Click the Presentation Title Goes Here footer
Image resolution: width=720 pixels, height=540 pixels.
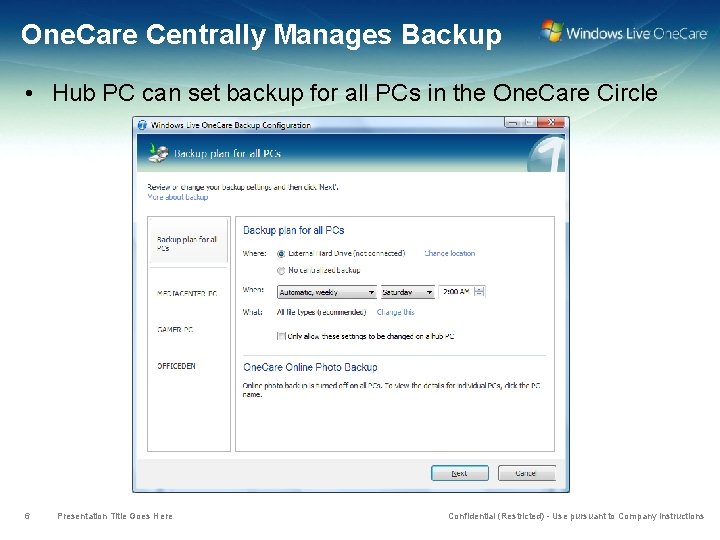[x=115, y=516]
